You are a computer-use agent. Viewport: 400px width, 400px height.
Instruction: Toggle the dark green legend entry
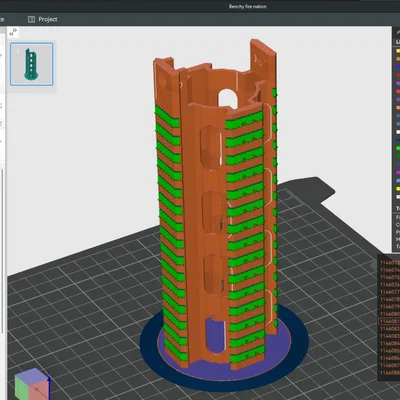[x=398, y=156]
